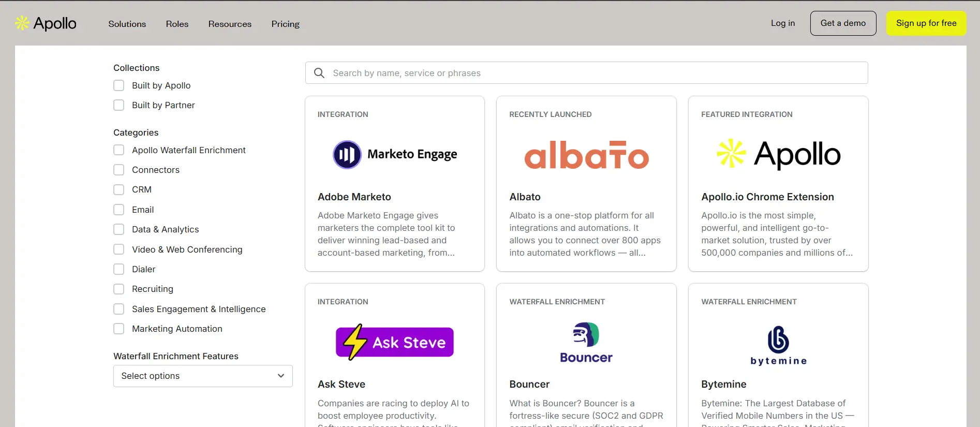Enable Apollo Waterfall Enrichment filter
The width and height of the screenshot is (980, 427).
119,150
